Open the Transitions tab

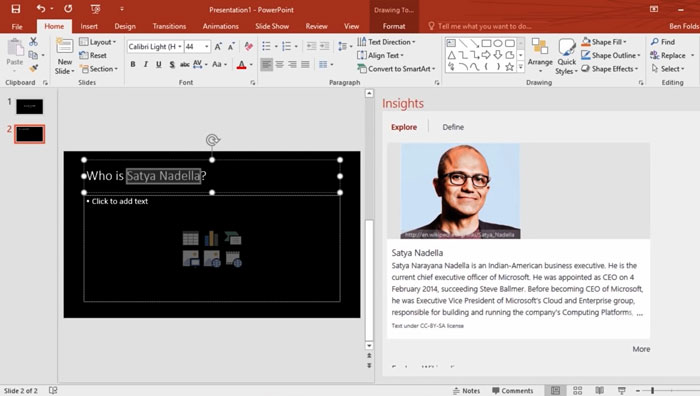tap(169, 26)
